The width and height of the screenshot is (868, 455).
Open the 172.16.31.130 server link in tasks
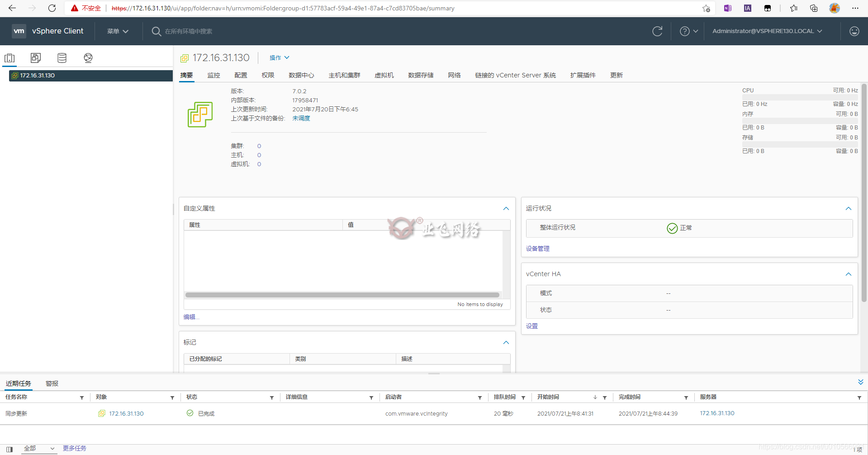(x=717, y=413)
